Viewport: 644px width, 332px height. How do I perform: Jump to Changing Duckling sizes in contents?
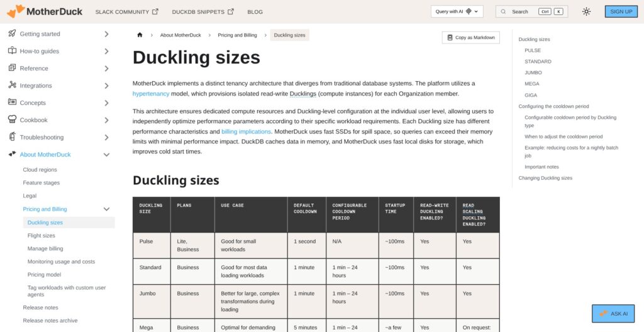[545, 178]
